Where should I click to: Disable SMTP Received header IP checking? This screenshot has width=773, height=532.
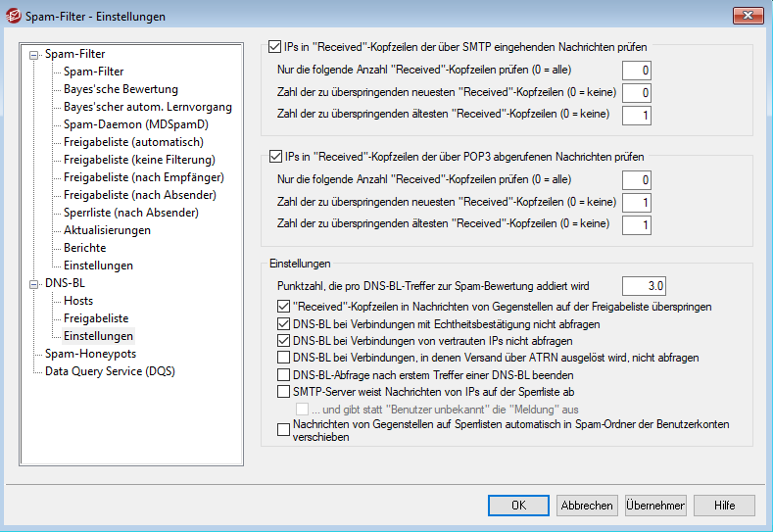(274, 46)
